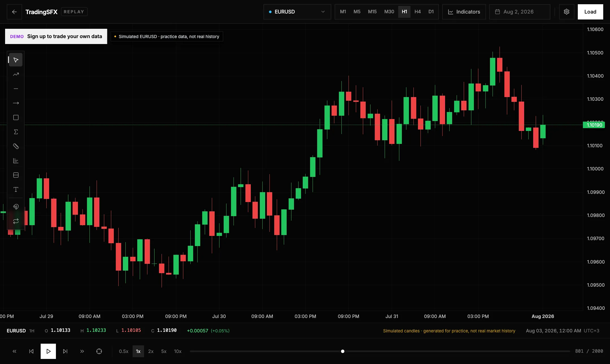The image size is (610, 364).
Task: Switch to the M30 timeframe
Action: coord(389,12)
